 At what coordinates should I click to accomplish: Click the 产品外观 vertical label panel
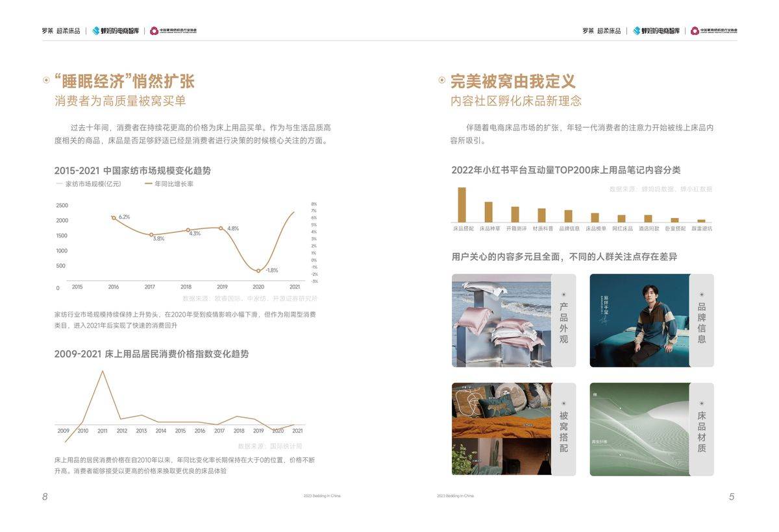[x=563, y=320]
